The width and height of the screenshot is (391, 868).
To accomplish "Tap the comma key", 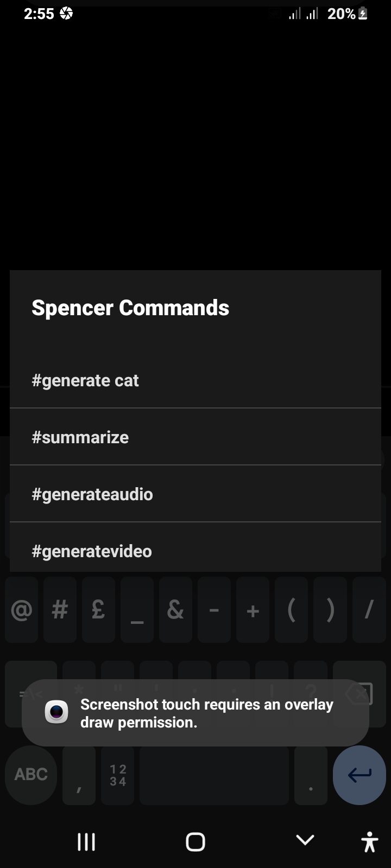I will click(x=78, y=775).
